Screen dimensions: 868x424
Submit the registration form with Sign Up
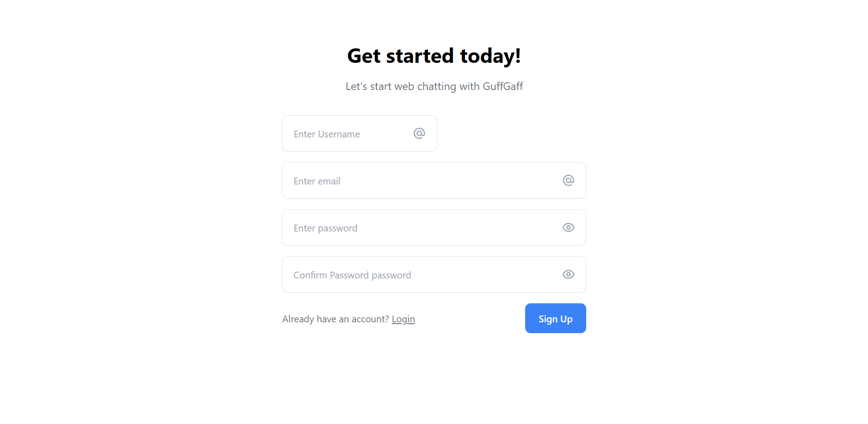pyautogui.click(x=555, y=319)
